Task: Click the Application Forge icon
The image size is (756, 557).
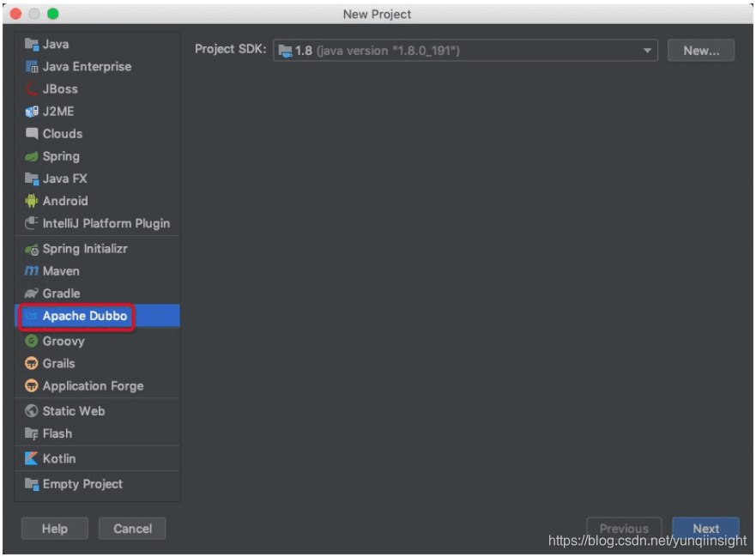Action: [32, 386]
